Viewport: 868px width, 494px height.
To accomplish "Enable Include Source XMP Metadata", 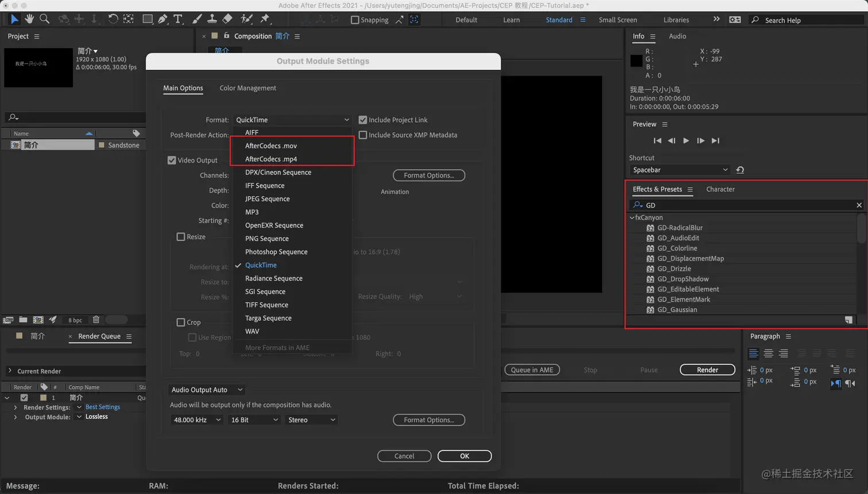I will click(363, 135).
